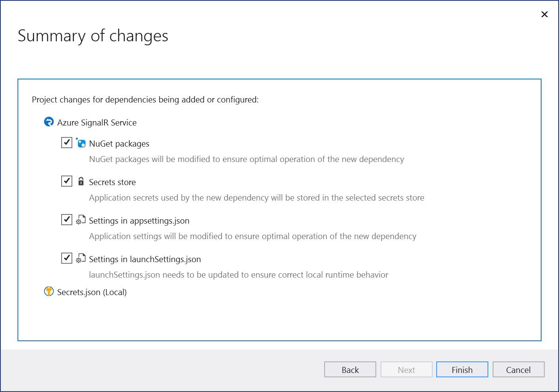Close the Summary of changes dialog
The height and width of the screenshot is (392, 559).
544,14
